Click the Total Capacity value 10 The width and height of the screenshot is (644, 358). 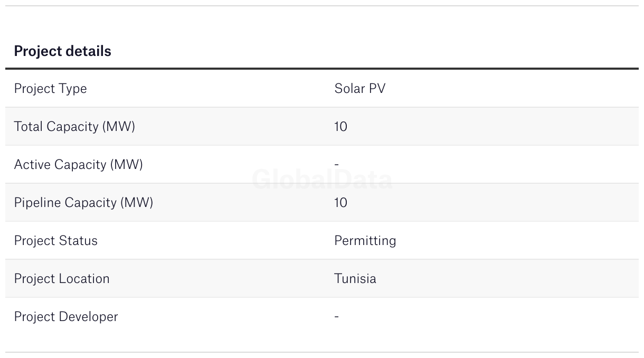[340, 127]
